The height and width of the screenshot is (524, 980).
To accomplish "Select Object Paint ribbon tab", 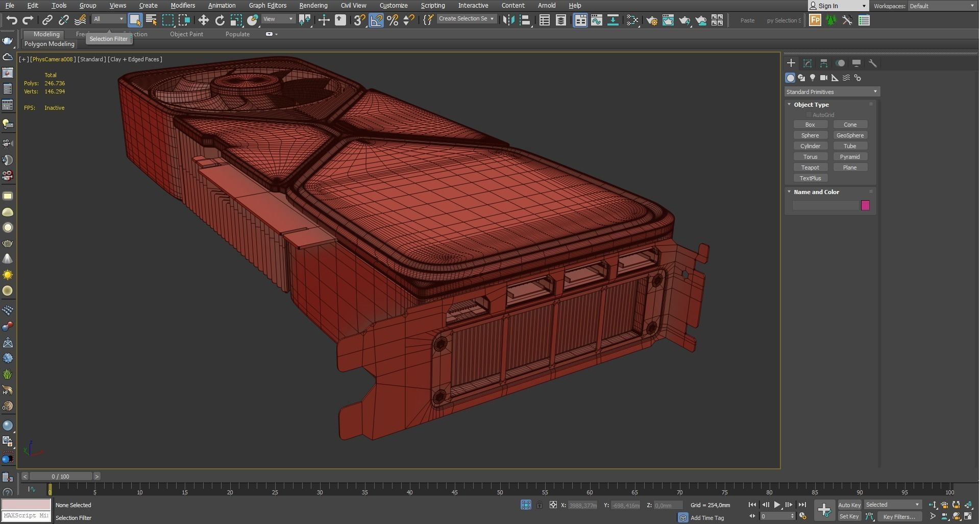I will 186,34.
